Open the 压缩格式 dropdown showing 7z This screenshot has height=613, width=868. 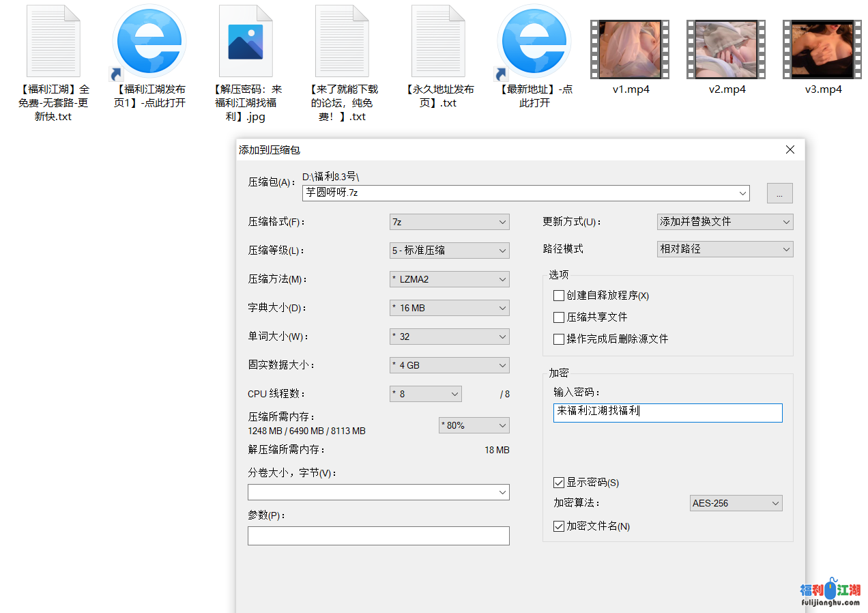pyautogui.click(x=449, y=222)
